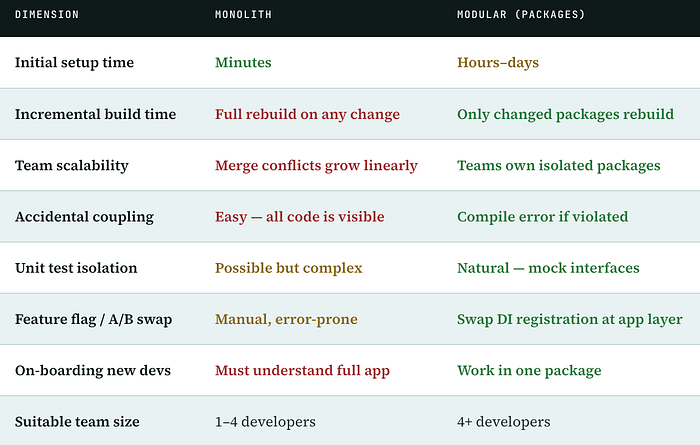
Task: Click Possible but complex cell
Action: pos(288,268)
